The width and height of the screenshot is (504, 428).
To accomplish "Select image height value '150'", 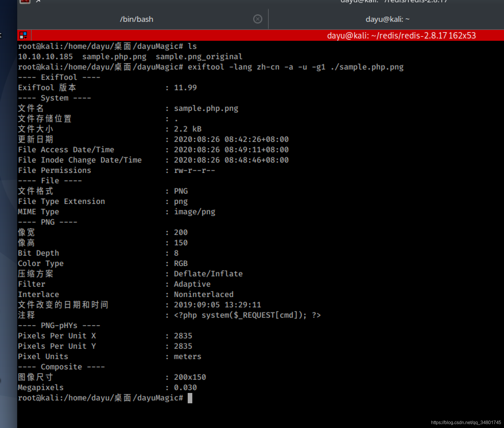I will click(181, 243).
